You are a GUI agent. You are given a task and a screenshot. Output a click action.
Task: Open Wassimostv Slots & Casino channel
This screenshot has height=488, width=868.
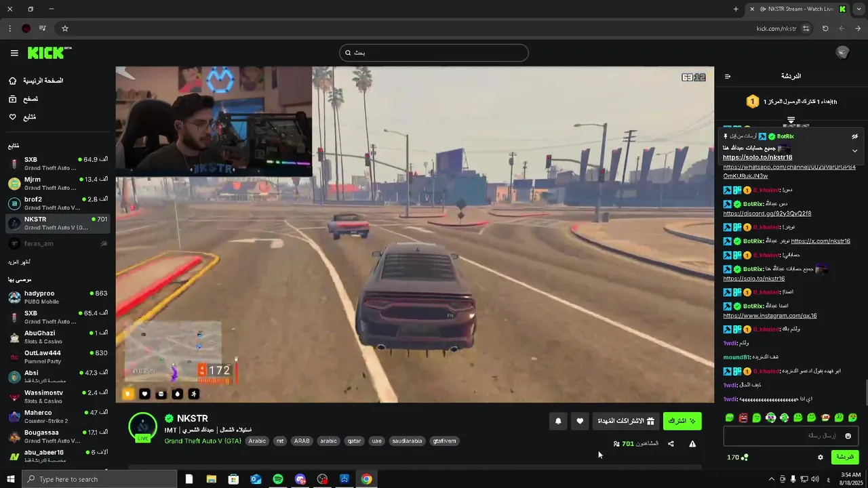pyautogui.click(x=58, y=396)
